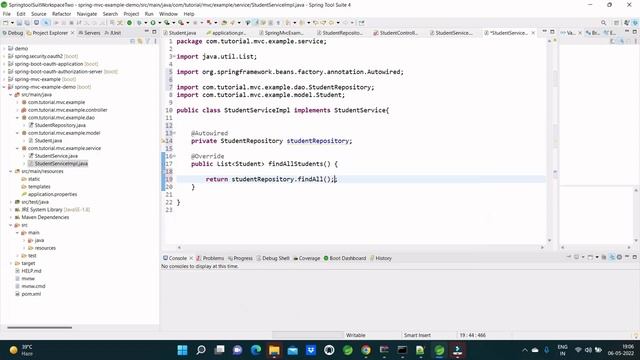
Task: Open the Project Explorer filter icon
Action: [x=148, y=41]
